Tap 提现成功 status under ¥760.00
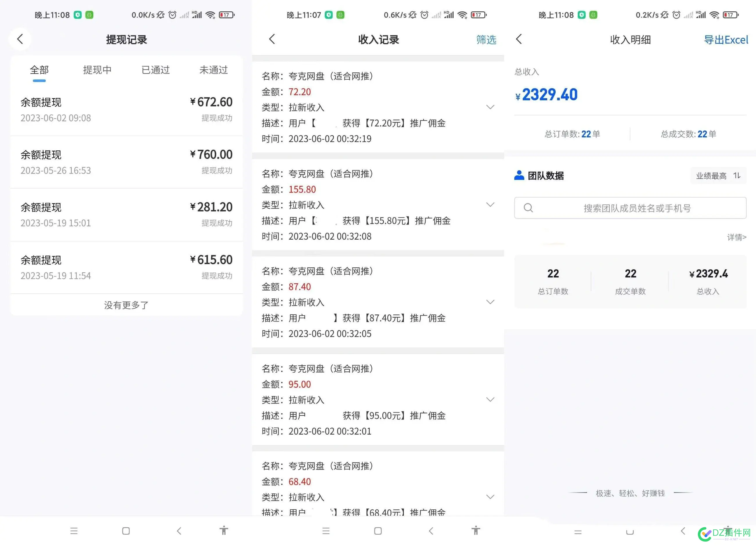This screenshot has height=546, width=756. 217,170
